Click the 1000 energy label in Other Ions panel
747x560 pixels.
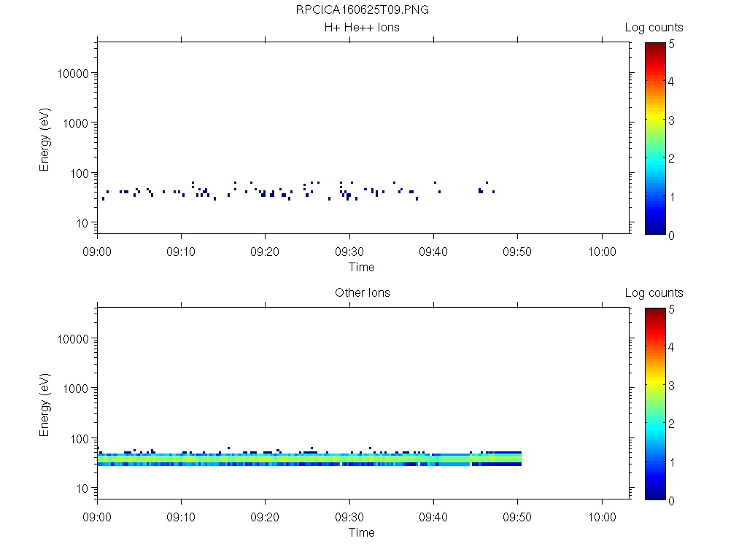point(76,389)
